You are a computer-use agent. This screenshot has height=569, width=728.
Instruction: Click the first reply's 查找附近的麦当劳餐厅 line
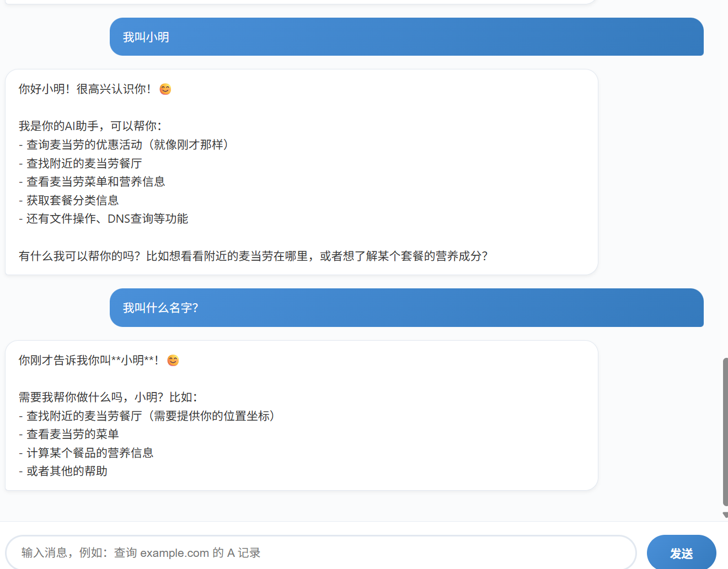pyautogui.click(x=81, y=164)
